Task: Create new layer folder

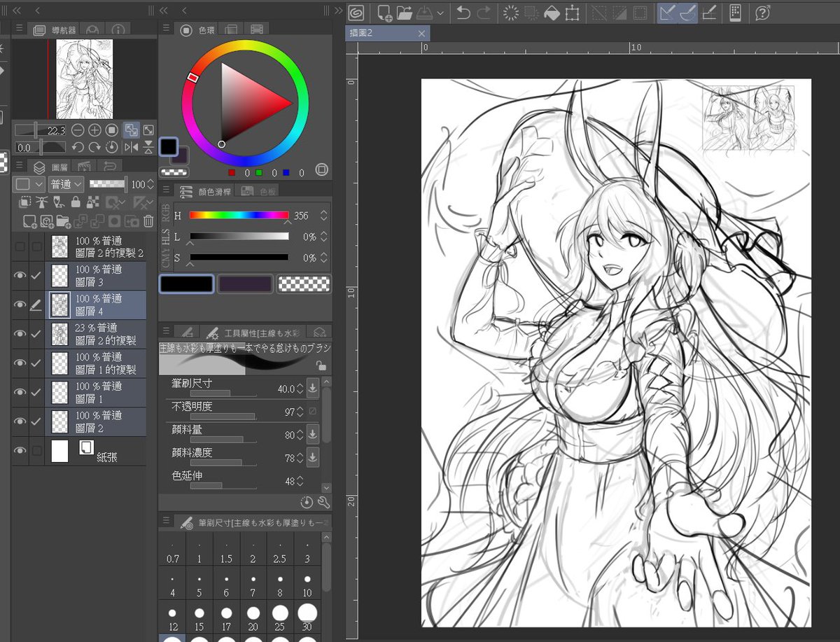Action: tap(64, 221)
